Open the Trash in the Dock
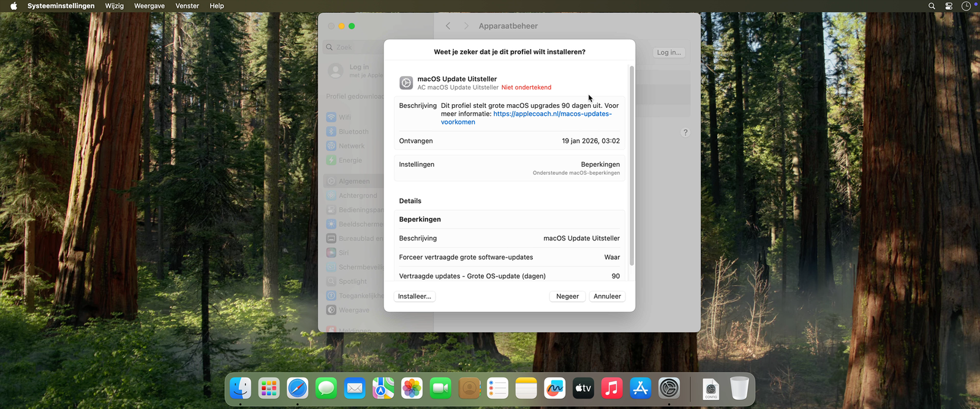This screenshot has width=980, height=409. click(x=739, y=388)
